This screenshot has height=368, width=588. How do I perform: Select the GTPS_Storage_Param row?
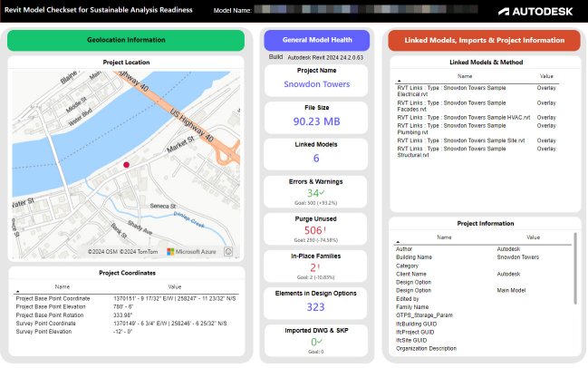[x=483, y=315]
